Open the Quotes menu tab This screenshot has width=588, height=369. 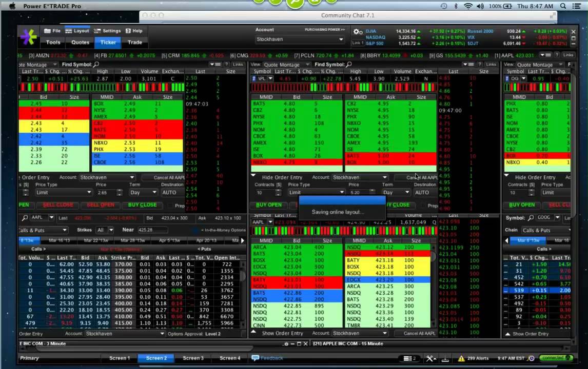(81, 43)
